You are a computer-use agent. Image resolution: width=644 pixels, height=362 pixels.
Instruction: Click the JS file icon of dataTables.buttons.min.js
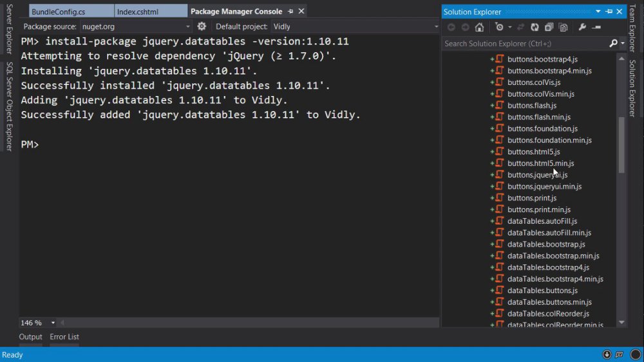tap(500, 301)
